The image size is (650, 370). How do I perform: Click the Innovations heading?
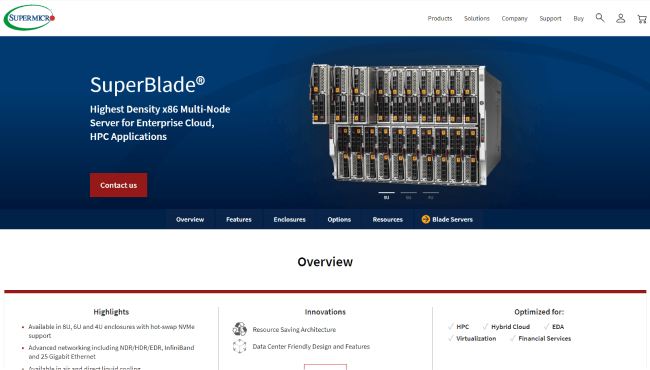325,312
